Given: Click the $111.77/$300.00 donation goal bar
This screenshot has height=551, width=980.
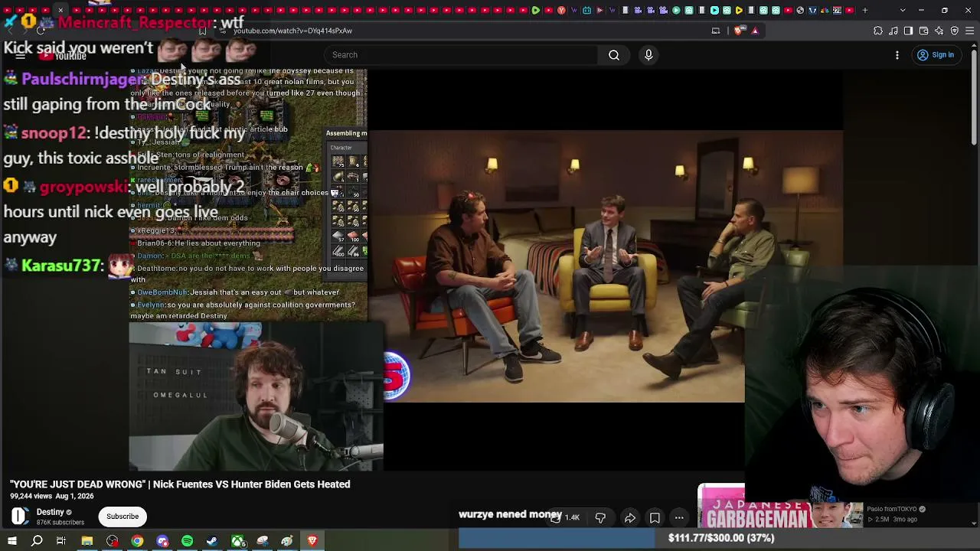Looking at the screenshot, I should pos(720,538).
